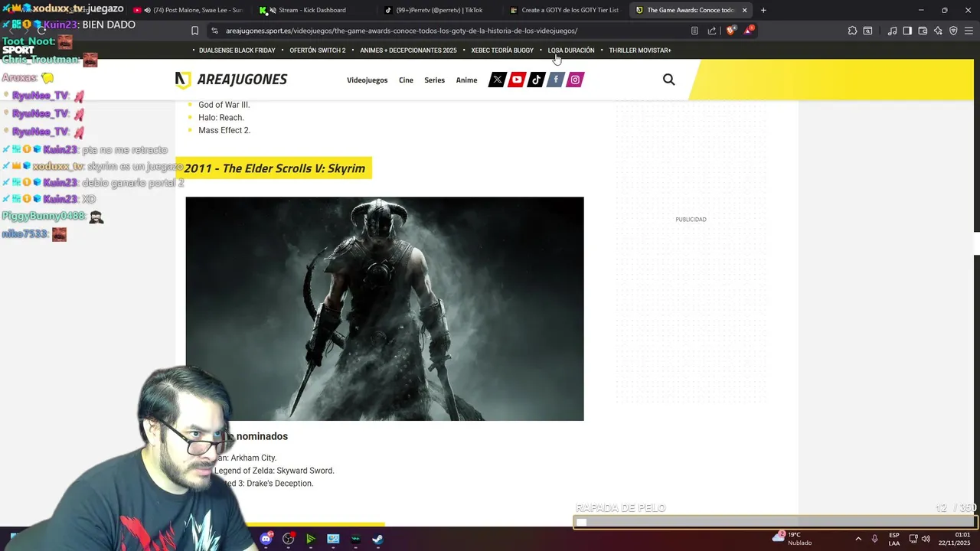Viewport: 980px width, 551px height.
Task: Open the Cine menu item
Action: coord(406,80)
